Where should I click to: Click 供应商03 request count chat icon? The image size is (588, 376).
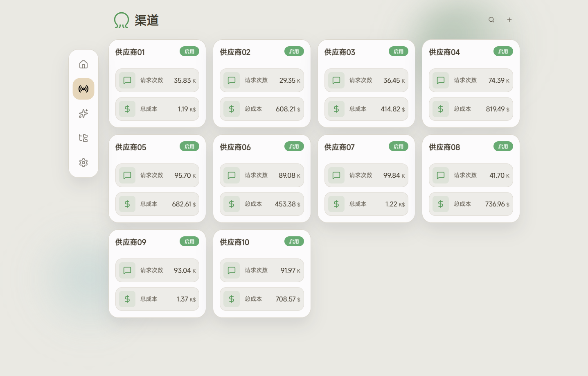(x=336, y=80)
